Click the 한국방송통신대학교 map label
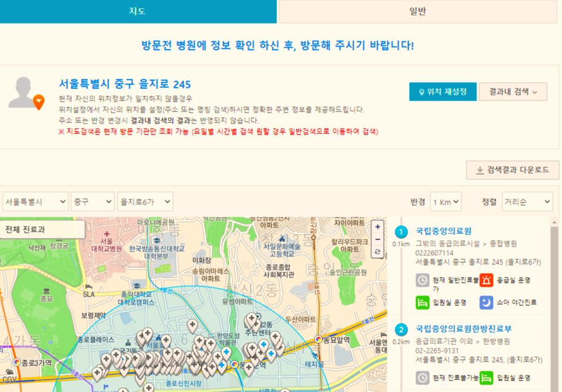This screenshot has height=392, width=562. [x=157, y=252]
